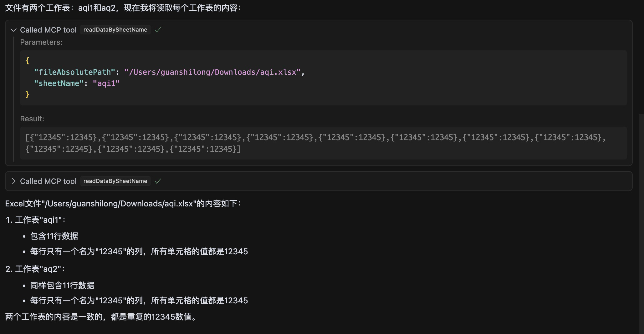This screenshot has width=644, height=334.
Task: Click the first {"12345":12345} entry in Result
Action: [x=54, y=137]
